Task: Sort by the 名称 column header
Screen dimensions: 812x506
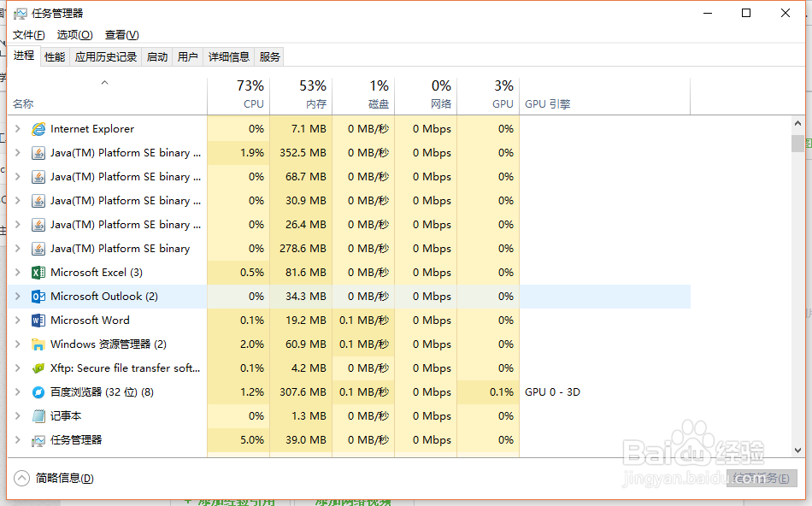Action: 107,96
